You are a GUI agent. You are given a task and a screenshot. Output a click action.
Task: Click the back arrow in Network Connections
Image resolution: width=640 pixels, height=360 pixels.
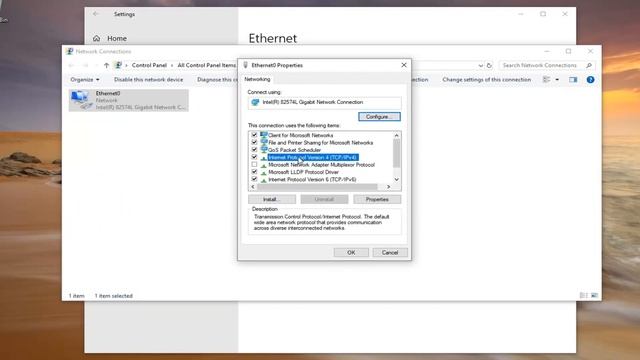point(72,65)
